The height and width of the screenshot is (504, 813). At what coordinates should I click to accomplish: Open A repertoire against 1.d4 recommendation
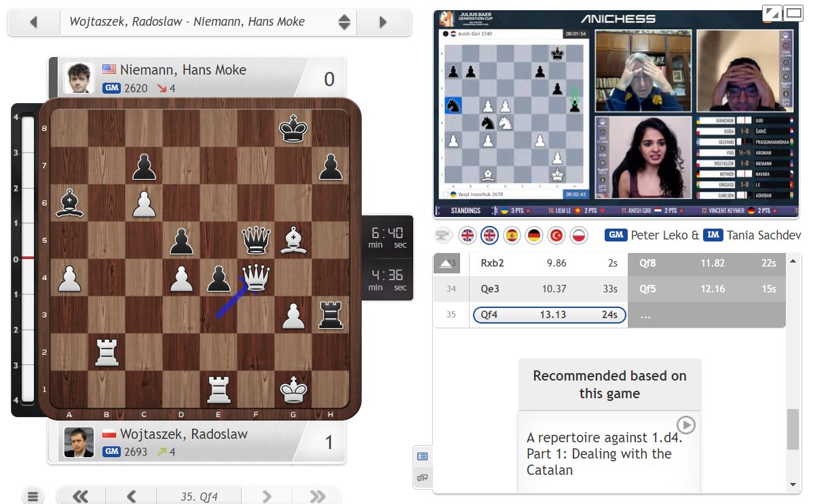603,454
